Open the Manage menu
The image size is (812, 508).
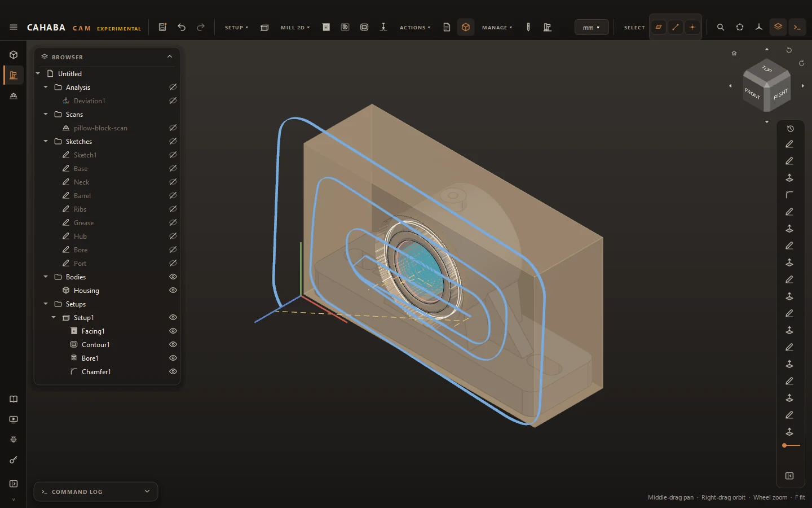tap(497, 27)
